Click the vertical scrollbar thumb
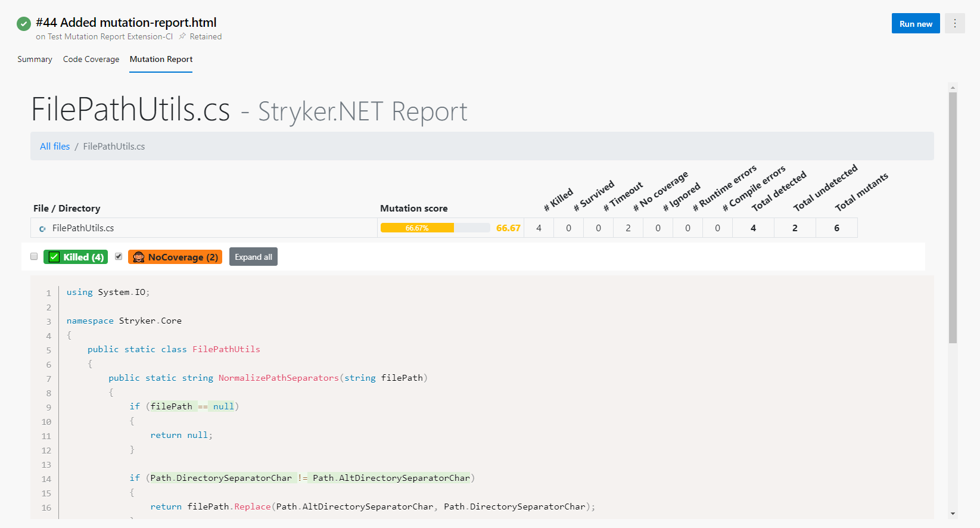 coord(953,218)
